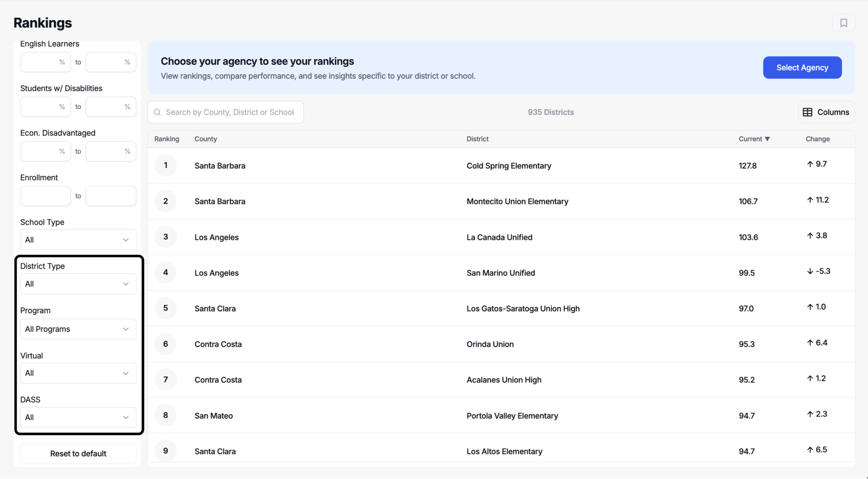Sort by the District column header
The width and height of the screenshot is (868, 479).
tap(477, 139)
